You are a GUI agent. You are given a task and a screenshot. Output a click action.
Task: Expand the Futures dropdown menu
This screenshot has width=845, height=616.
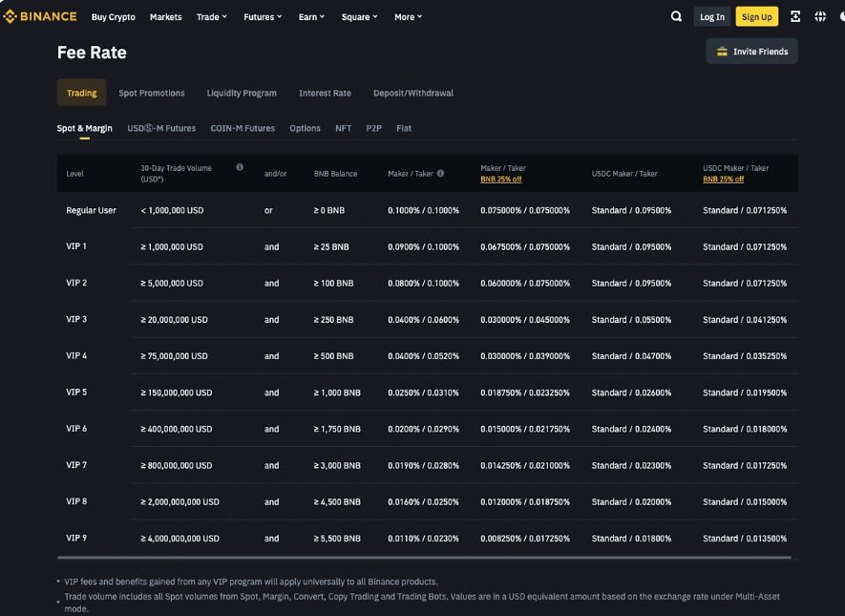263,16
